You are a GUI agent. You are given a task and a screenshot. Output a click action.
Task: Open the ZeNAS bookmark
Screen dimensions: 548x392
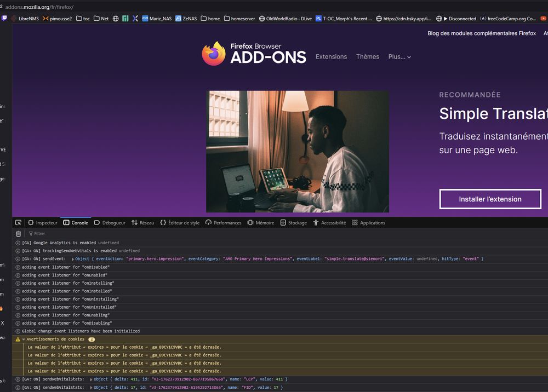pos(186,19)
